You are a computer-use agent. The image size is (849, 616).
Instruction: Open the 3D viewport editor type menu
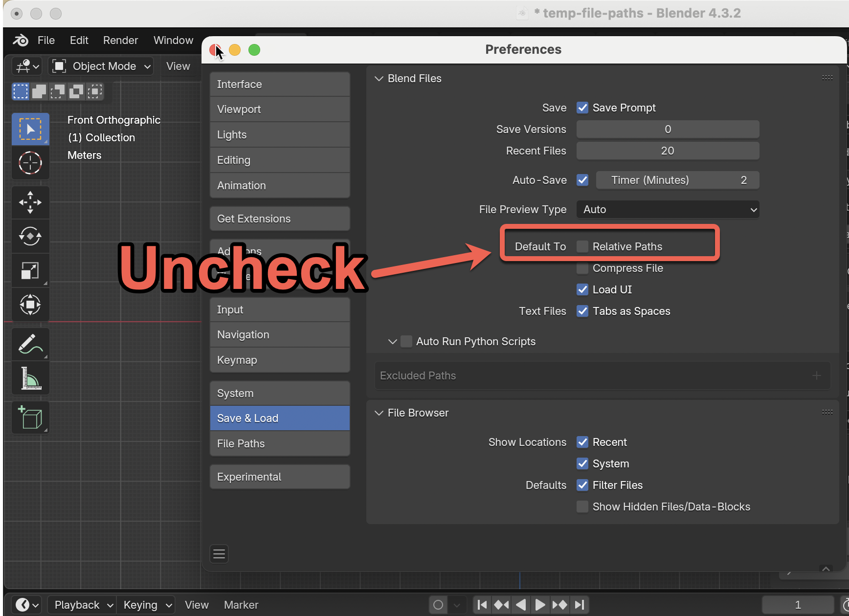point(27,66)
